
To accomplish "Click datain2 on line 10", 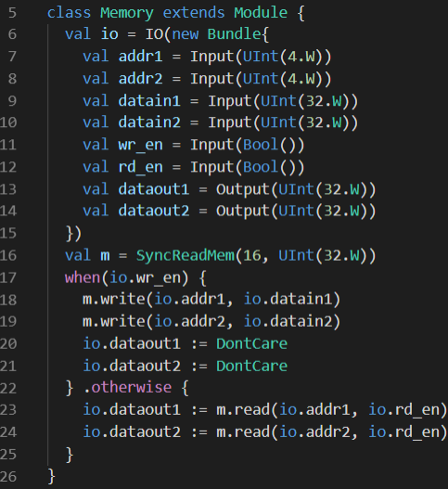I will click(149, 122).
